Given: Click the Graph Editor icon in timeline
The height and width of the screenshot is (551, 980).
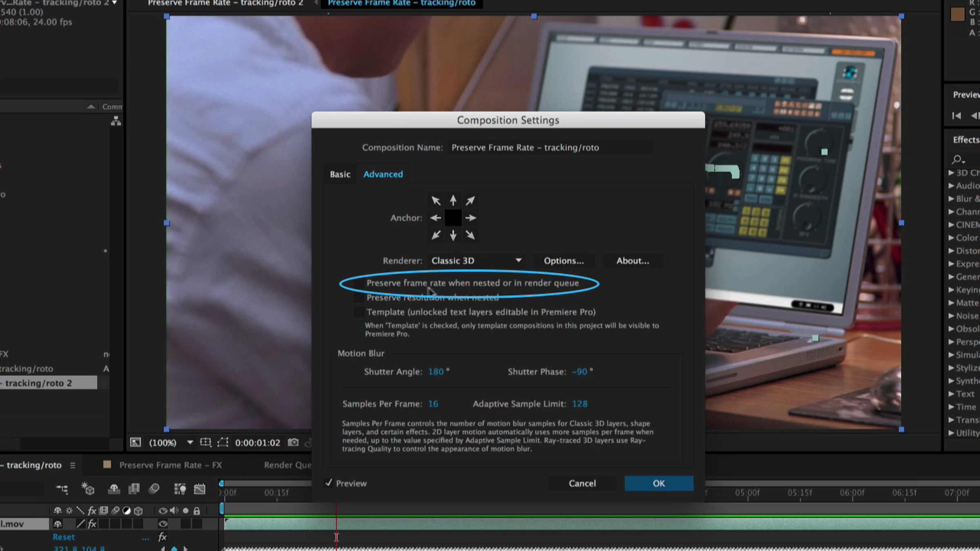Looking at the screenshot, I should pos(200,489).
